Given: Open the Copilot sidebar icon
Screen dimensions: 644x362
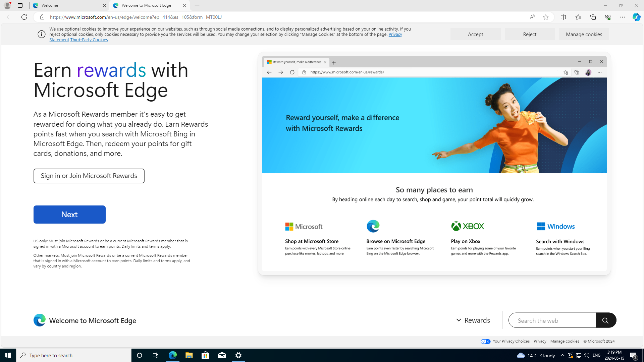Looking at the screenshot, I should (636, 17).
